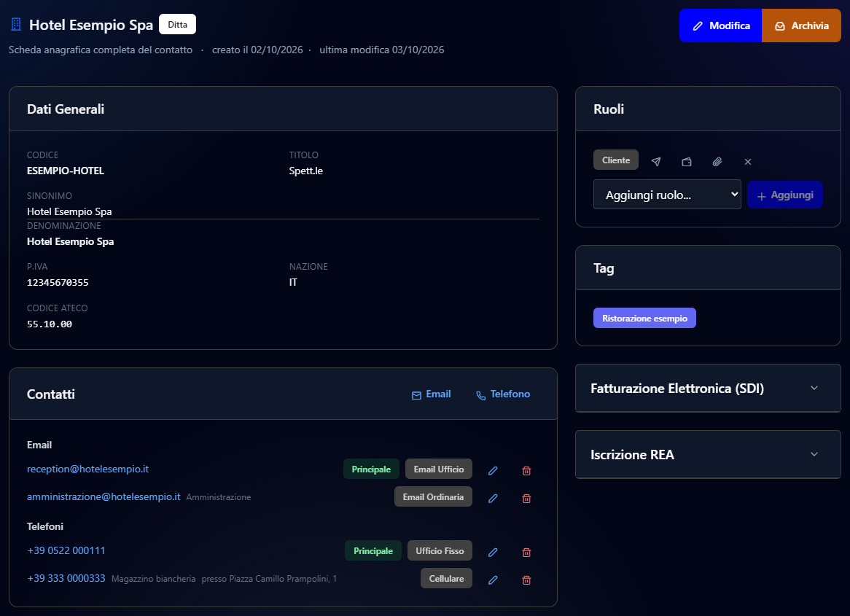Click the Aggiungi role button
The image size is (850, 616).
coord(785,195)
